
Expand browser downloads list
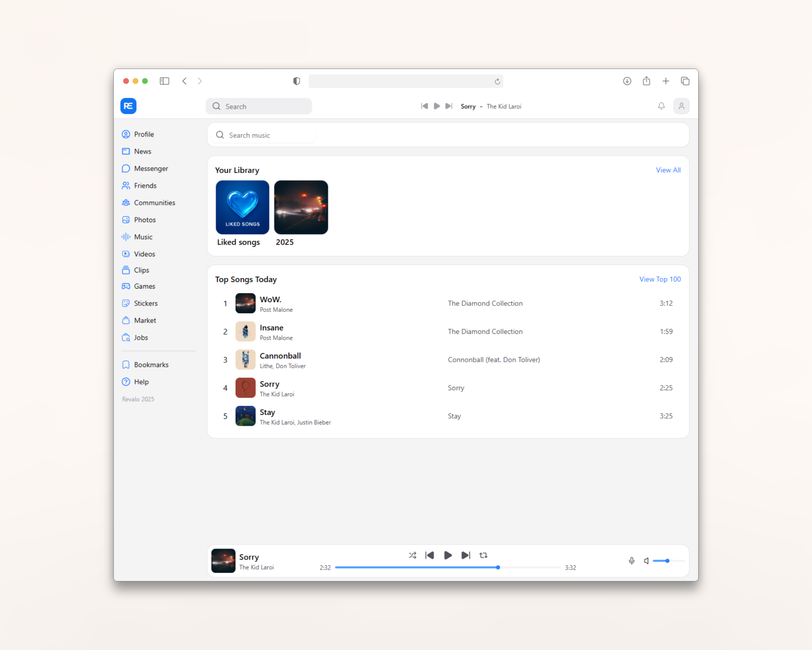click(627, 81)
